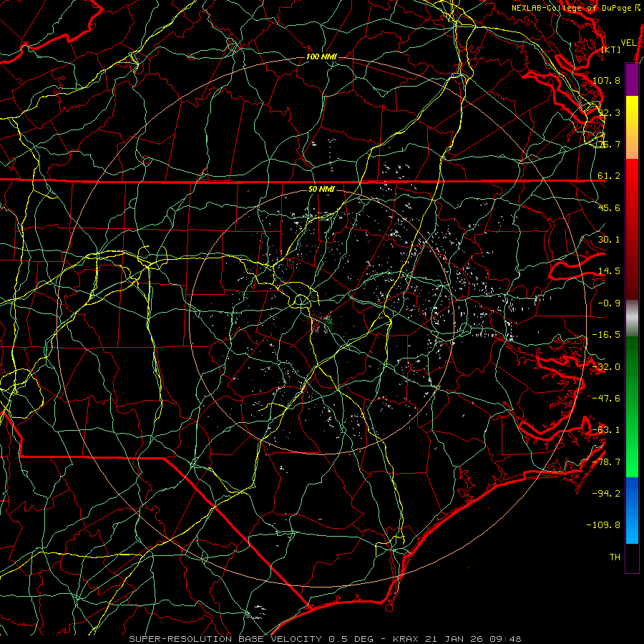The width and height of the screenshot is (644, 644).
Task: Select the -78.7 velocity scale value
Action: coord(606,462)
